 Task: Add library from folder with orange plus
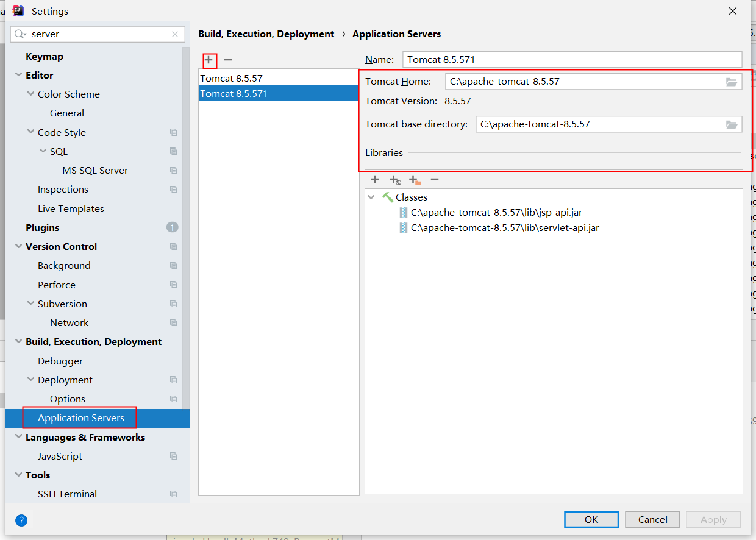pyautogui.click(x=415, y=179)
